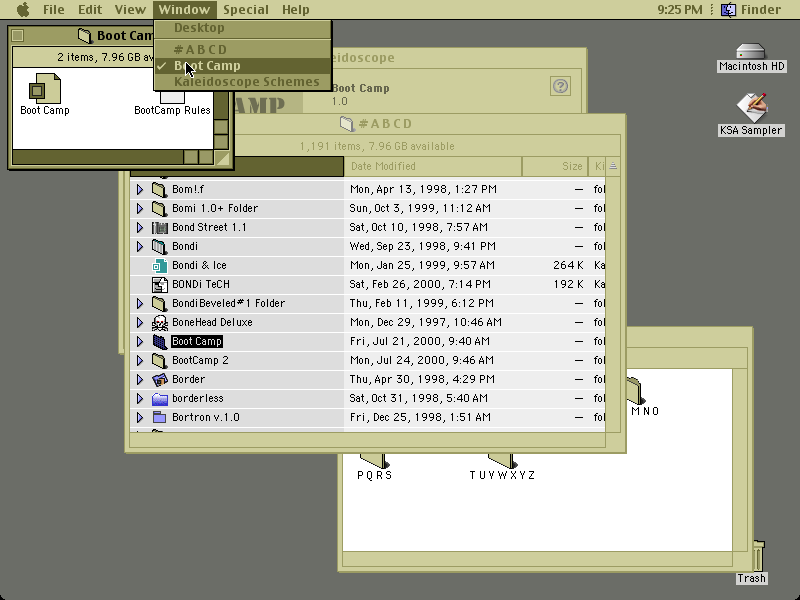Expand the Bomi 1.0+ Folder triangle
800x600 pixels.
(140, 209)
